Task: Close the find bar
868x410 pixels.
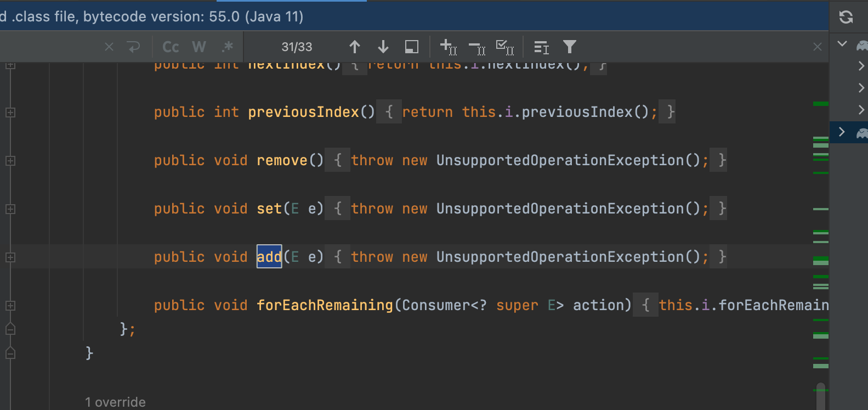Action: pos(818,47)
